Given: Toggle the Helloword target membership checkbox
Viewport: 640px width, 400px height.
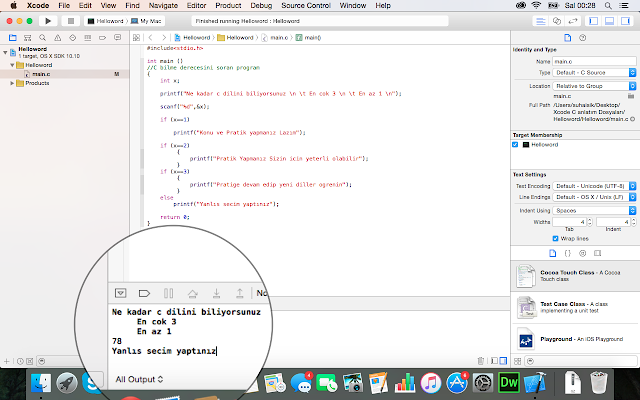Looking at the screenshot, I should (516, 144).
